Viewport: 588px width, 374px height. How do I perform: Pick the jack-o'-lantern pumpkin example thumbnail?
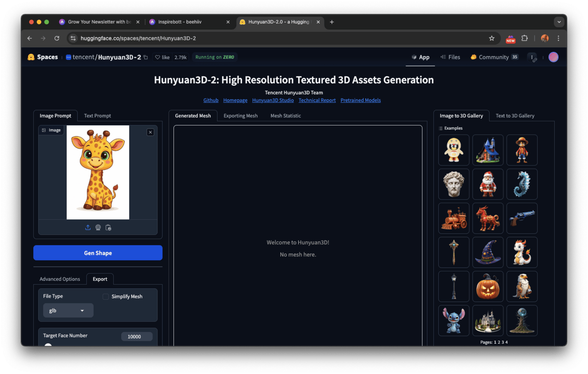[x=488, y=287]
